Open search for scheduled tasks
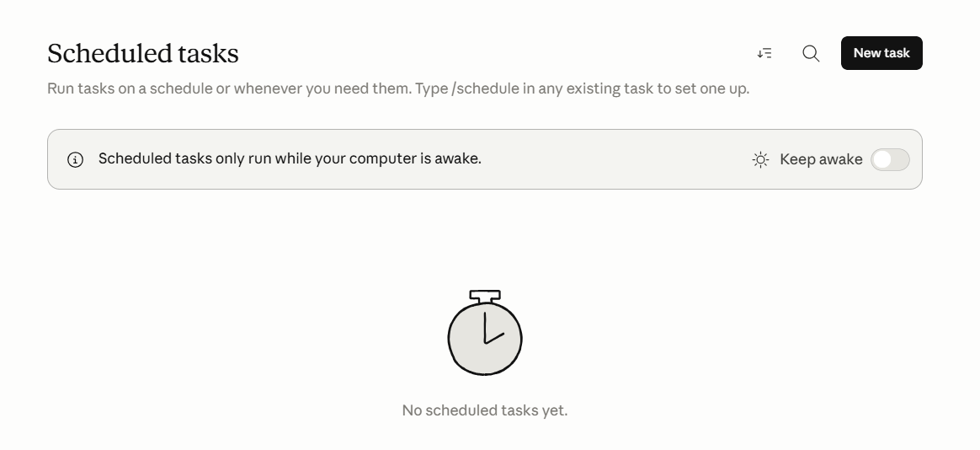Viewport: 980px width, 450px height. 811,53
